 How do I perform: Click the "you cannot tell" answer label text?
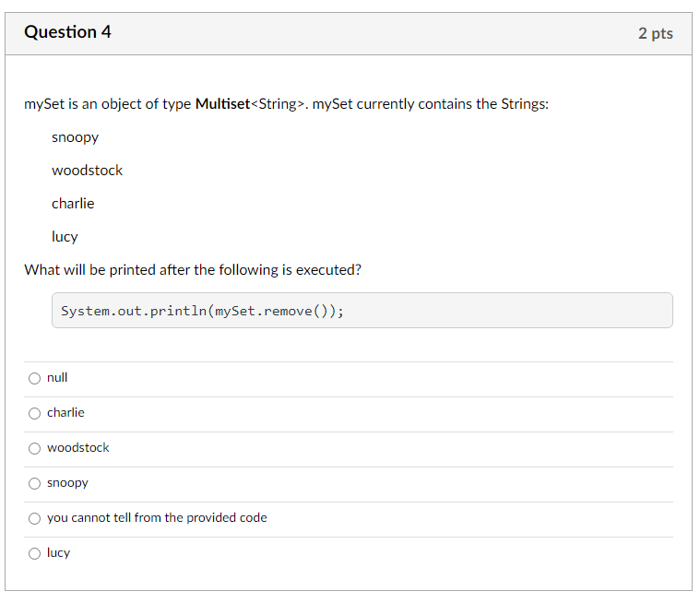(157, 518)
